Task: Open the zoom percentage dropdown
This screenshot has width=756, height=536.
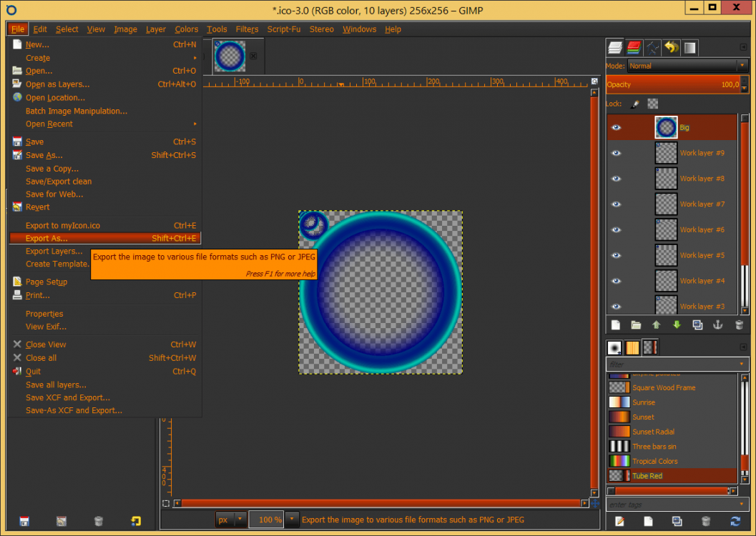Action: click(292, 520)
